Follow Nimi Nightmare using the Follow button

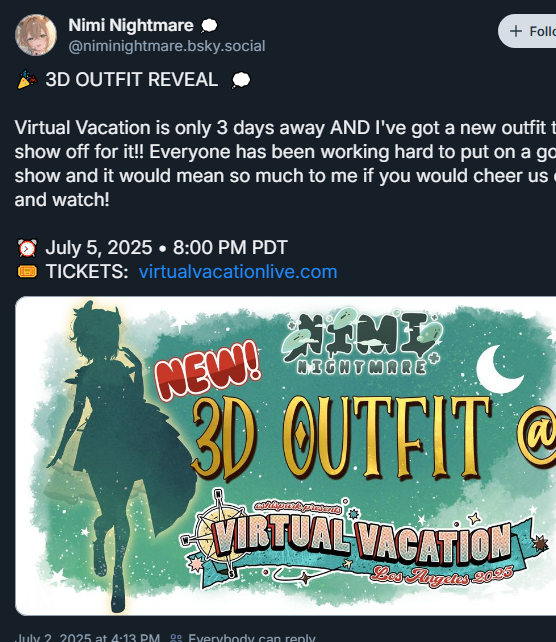pyautogui.click(x=527, y=31)
